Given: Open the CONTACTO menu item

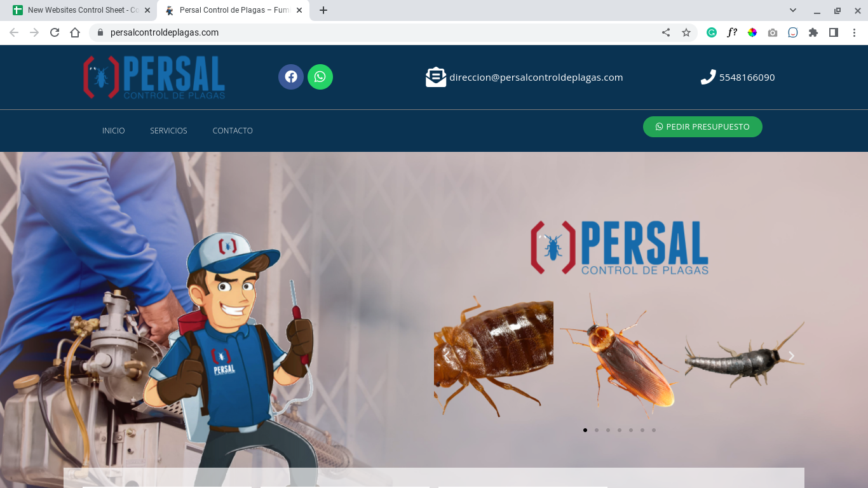Looking at the screenshot, I should click(x=233, y=130).
